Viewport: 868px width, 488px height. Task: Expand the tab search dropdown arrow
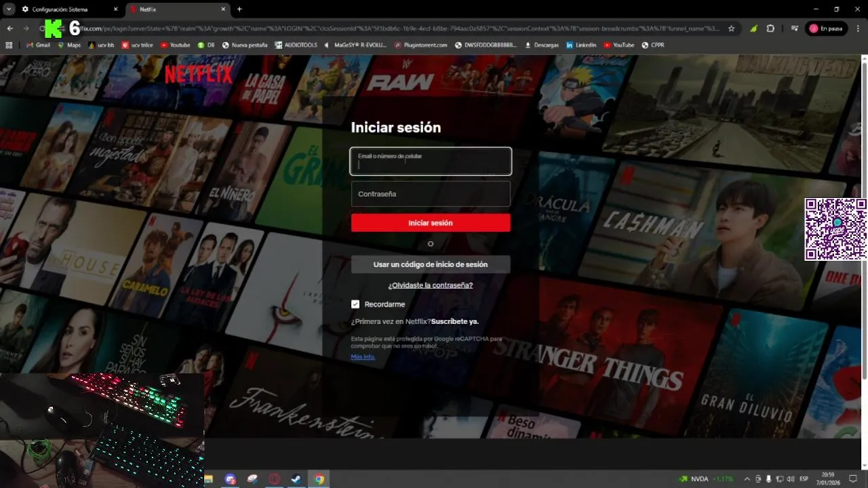point(9,9)
